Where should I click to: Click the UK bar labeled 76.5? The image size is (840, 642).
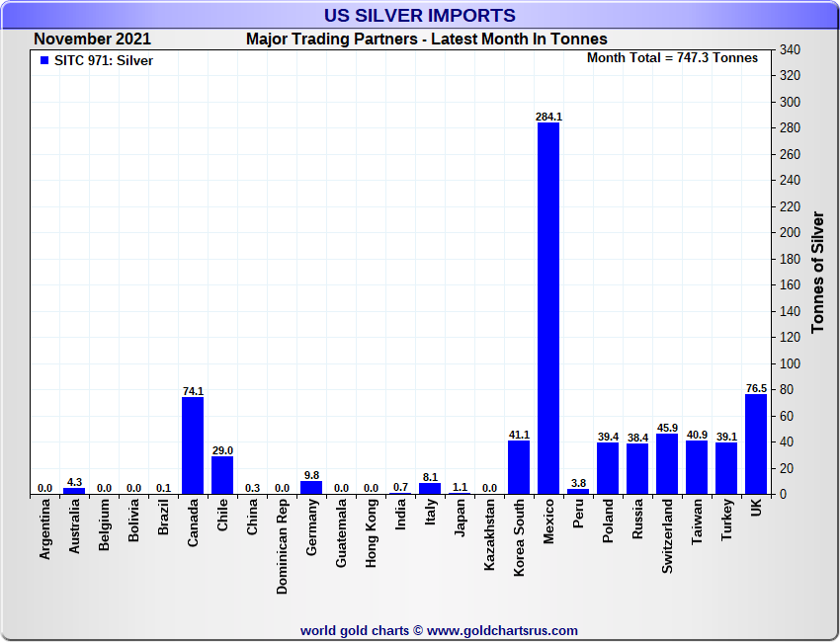point(756,444)
